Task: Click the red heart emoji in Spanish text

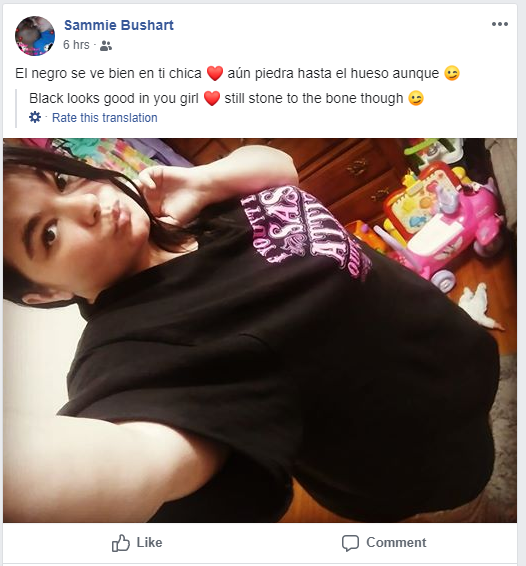Action: [x=215, y=73]
